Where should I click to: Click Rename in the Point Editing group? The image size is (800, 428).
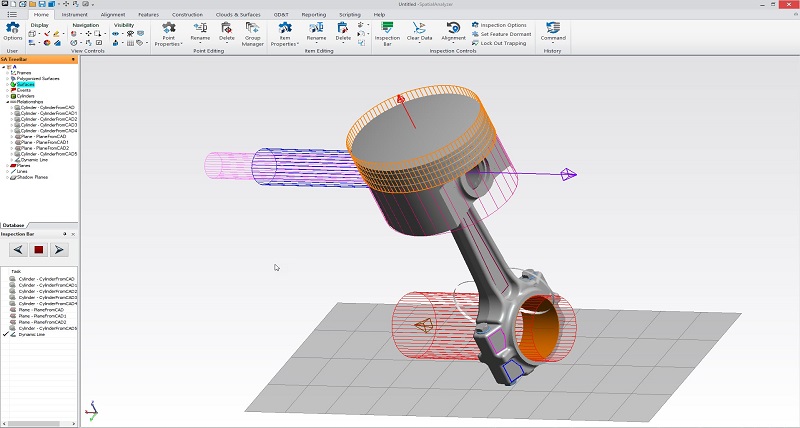point(200,31)
